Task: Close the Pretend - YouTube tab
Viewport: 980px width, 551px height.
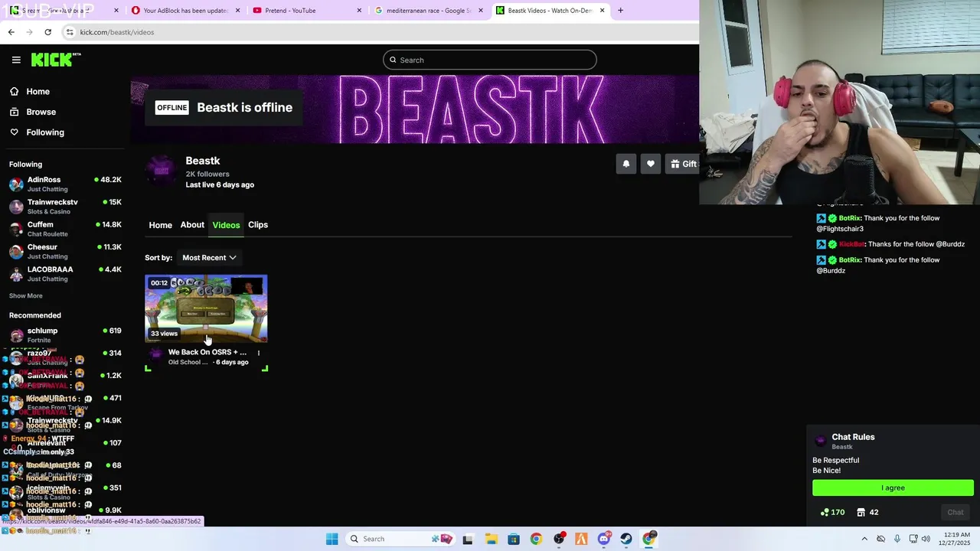Action: [360, 11]
